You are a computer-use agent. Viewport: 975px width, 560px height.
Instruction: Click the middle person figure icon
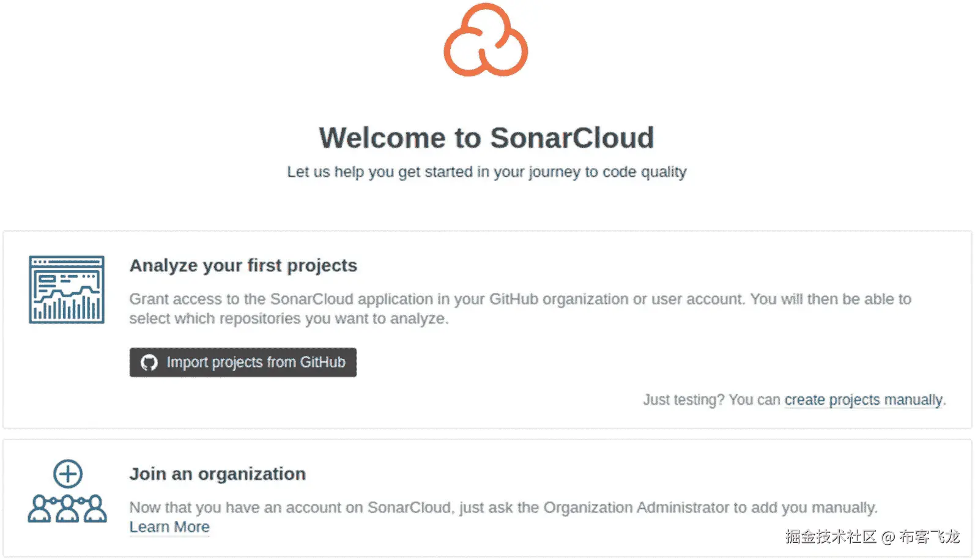tap(67, 509)
